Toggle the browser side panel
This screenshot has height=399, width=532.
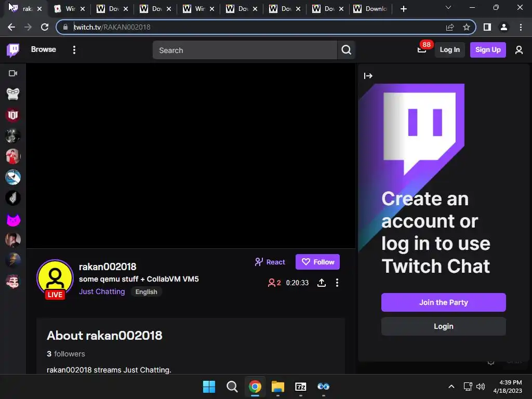click(487, 27)
